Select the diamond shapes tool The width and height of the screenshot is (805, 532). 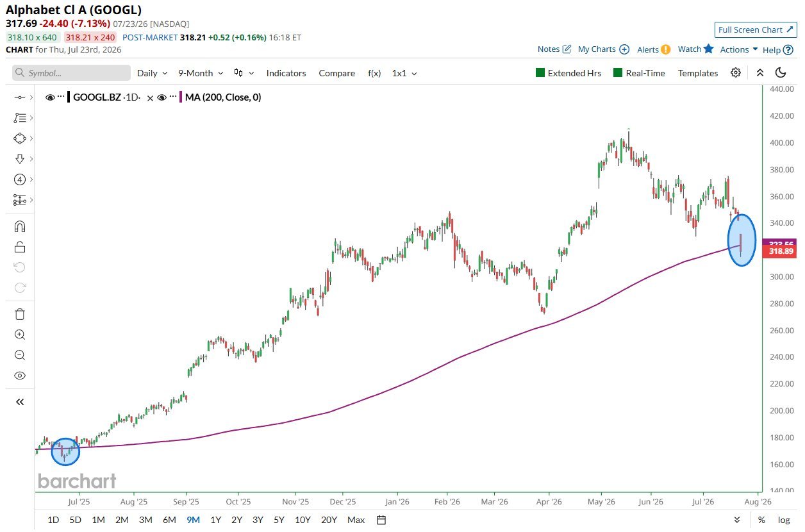pyautogui.click(x=20, y=138)
